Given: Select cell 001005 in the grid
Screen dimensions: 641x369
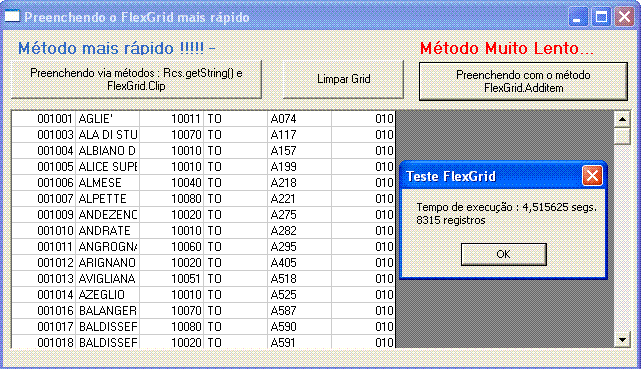Looking at the screenshot, I should pyautogui.click(x=44, y=167).
